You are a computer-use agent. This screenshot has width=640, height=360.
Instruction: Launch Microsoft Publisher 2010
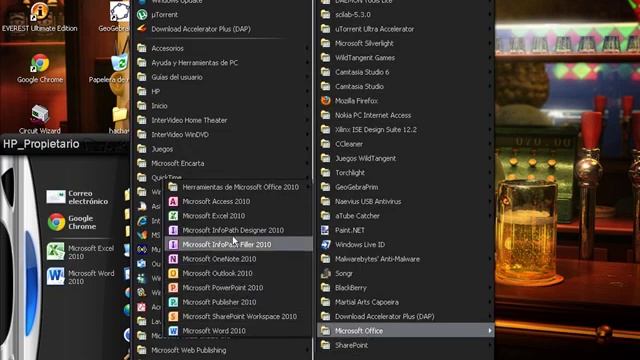238,302
